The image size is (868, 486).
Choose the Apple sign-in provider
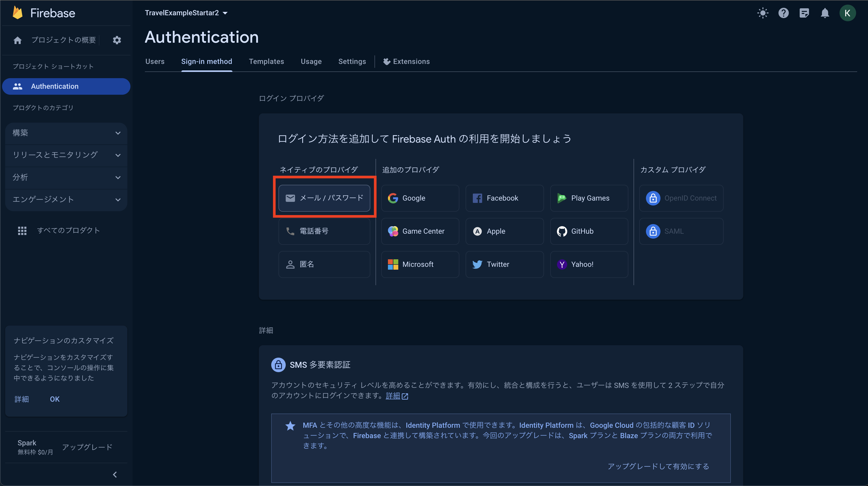click(x=504, y=231)
